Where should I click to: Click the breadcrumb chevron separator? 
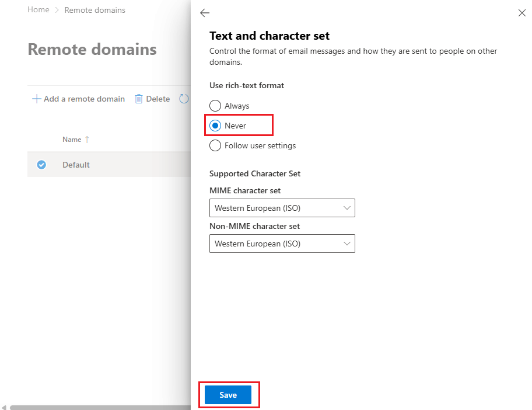(57, 10)
